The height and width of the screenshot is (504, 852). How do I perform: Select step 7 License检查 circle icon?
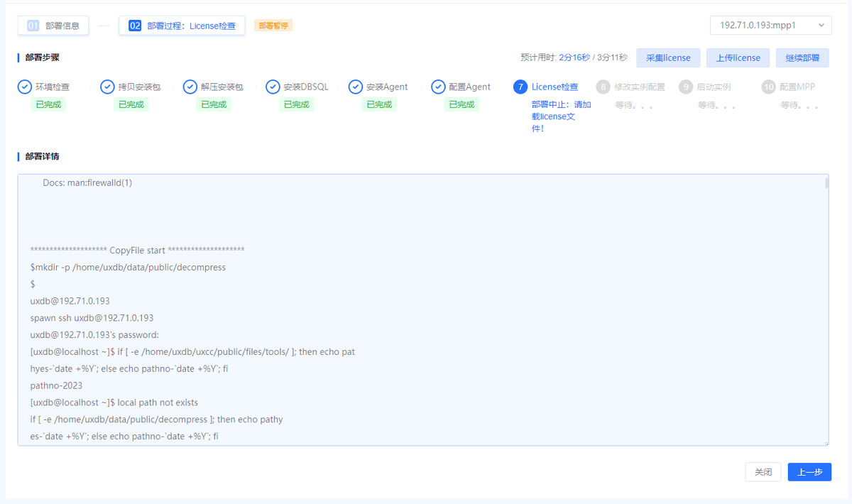pos(520,87)
